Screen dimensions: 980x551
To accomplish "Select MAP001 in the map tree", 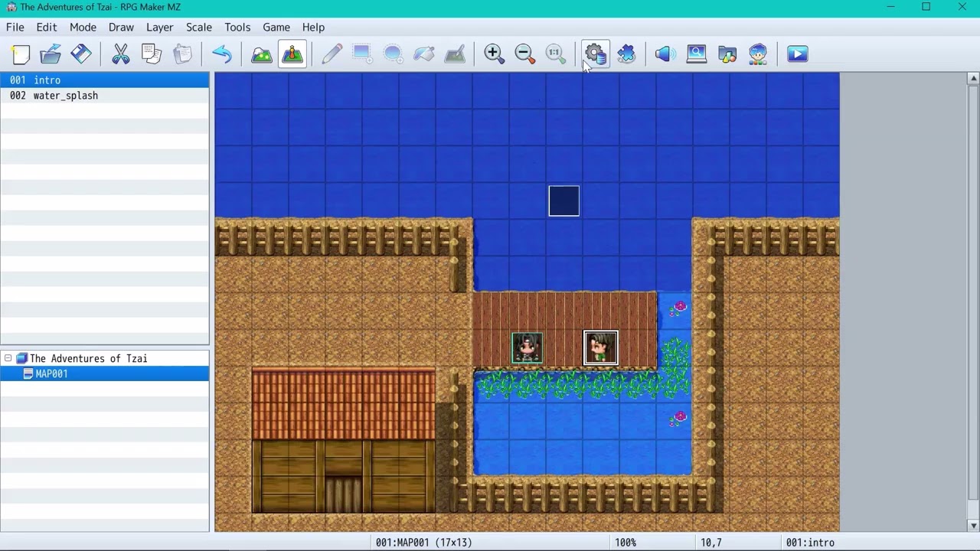I will point(51,373).
